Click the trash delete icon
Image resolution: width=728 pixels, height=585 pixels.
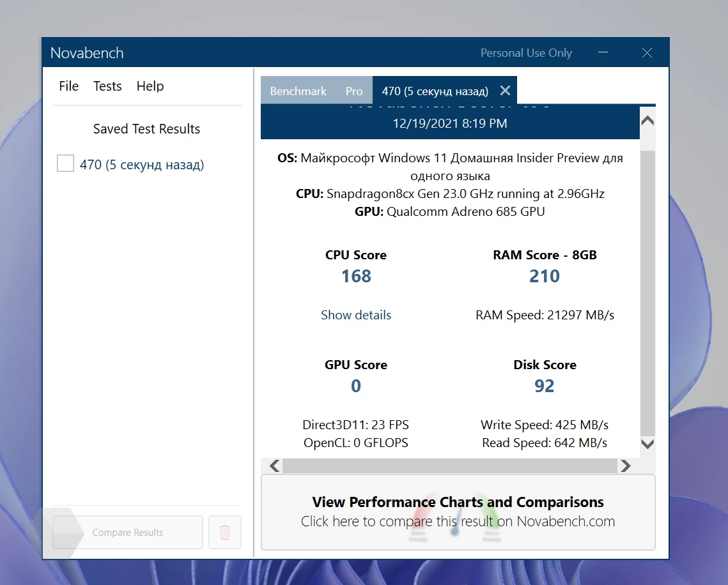tap(224, 532)
